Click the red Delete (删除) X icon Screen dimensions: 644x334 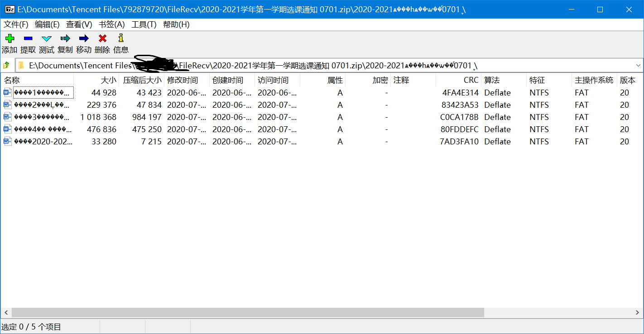102,39
